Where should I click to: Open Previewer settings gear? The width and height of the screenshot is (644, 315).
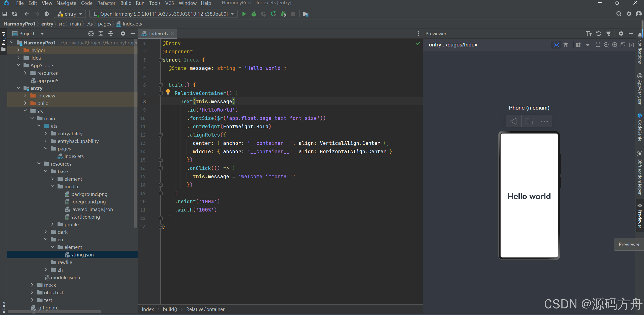[x=621, y=34]
